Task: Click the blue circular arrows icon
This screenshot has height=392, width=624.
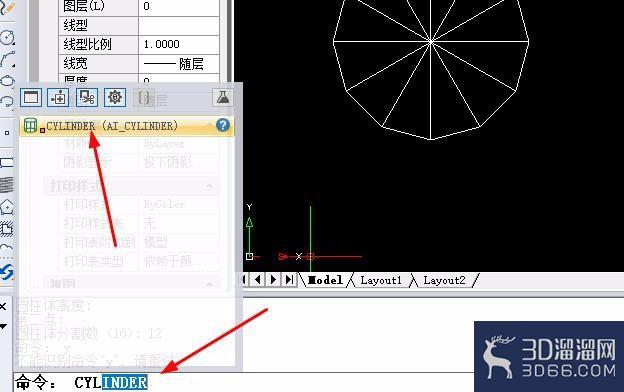Action: point(7,273)
